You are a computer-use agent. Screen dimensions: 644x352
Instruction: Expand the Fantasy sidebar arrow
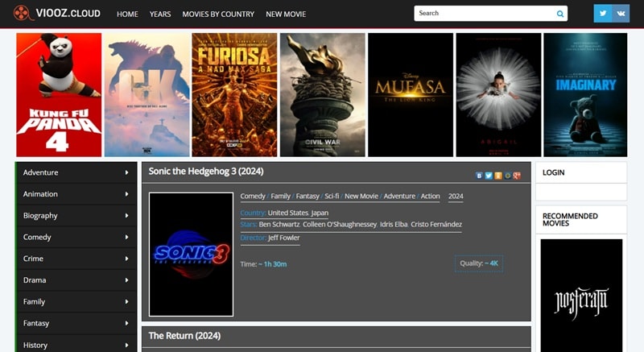[x=126, y=323]
